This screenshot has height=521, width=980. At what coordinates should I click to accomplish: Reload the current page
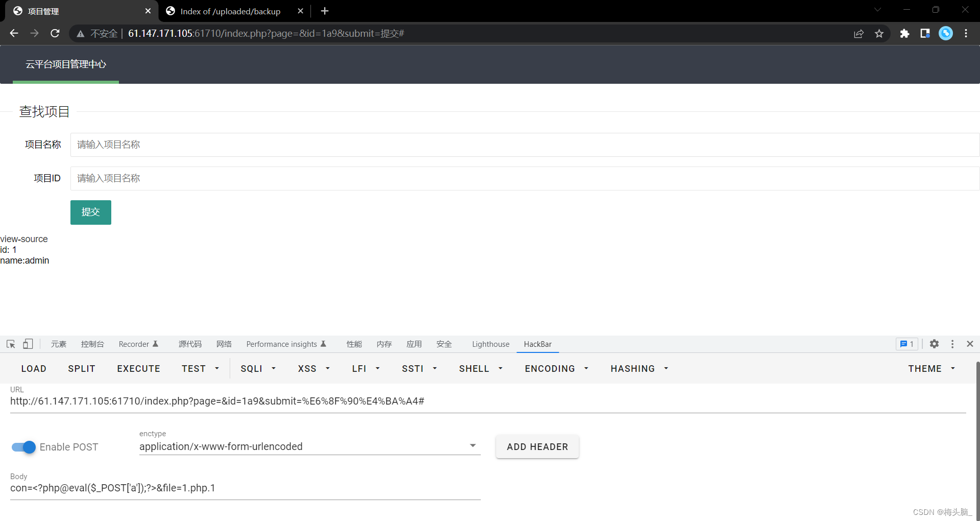(x=55, y=33)
